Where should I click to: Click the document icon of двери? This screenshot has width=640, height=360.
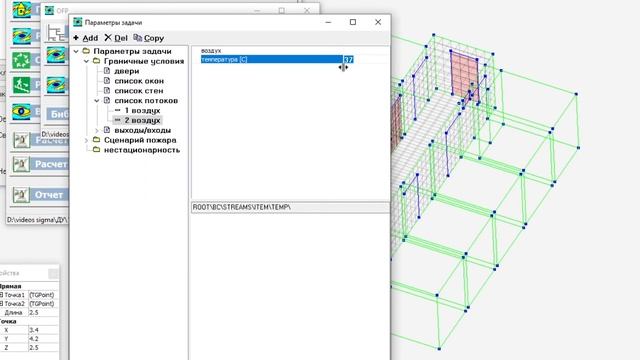coord(107,71)
